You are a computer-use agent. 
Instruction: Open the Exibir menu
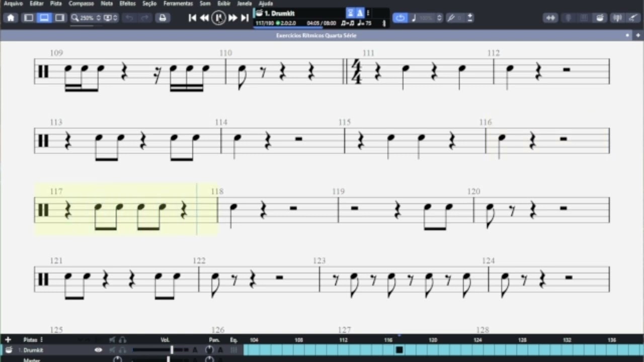(x=224, y=4)
